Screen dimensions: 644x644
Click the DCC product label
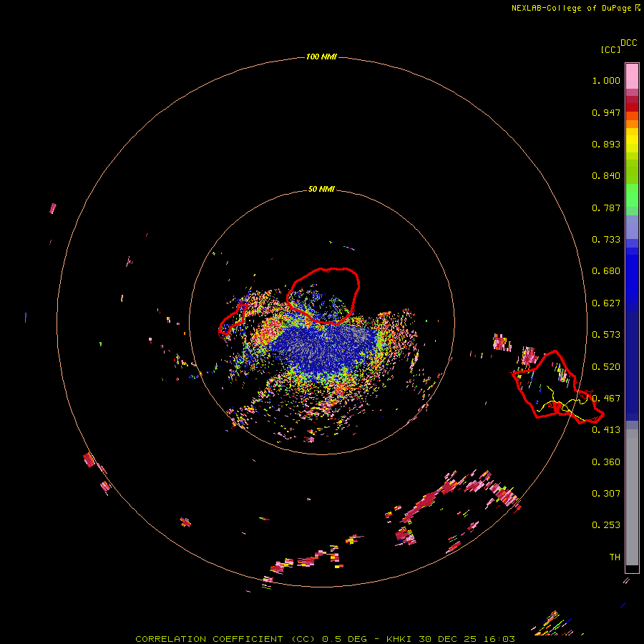pos(628,43)
